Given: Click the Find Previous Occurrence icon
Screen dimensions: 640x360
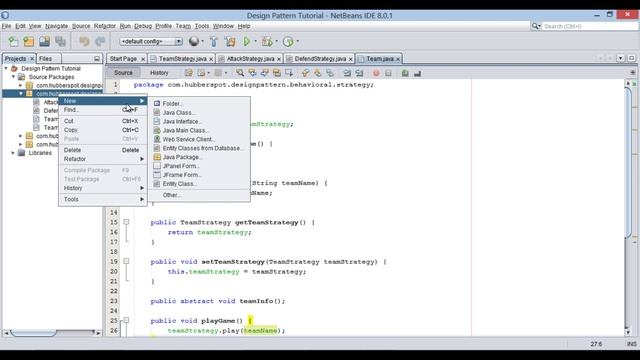Looking at the screenshot, I should [252, 73].
